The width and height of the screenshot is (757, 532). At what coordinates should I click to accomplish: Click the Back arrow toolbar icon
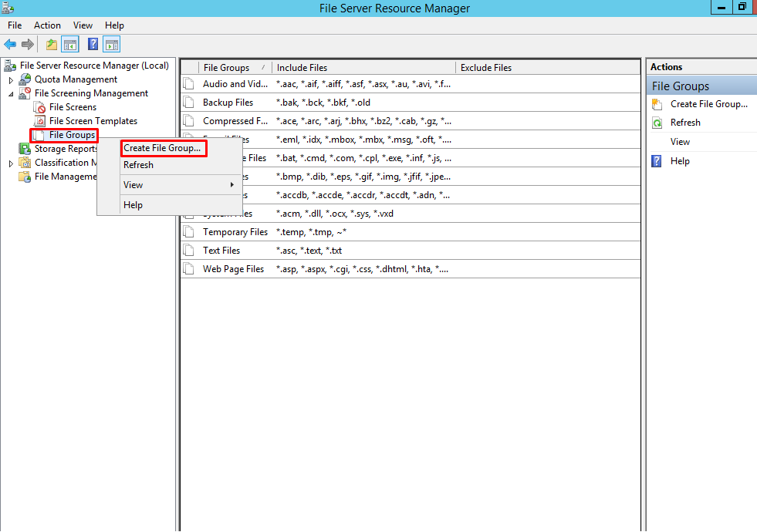[x=10, y=45]
